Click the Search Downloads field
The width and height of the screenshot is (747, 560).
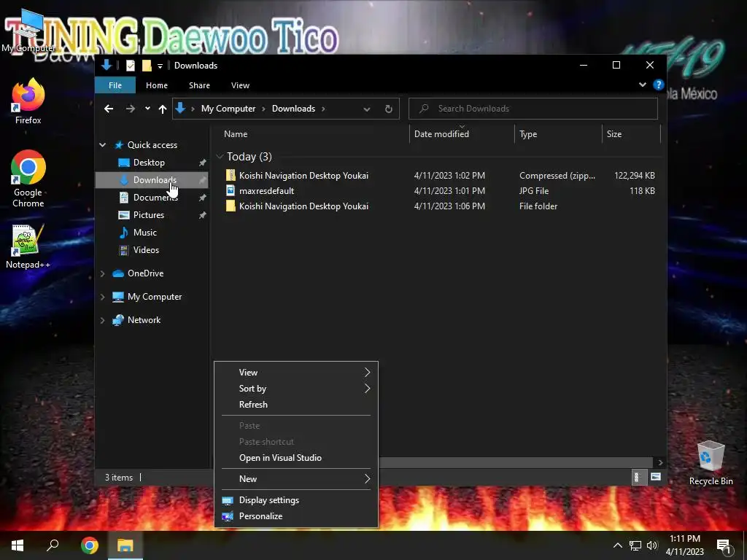coord(533,109)
